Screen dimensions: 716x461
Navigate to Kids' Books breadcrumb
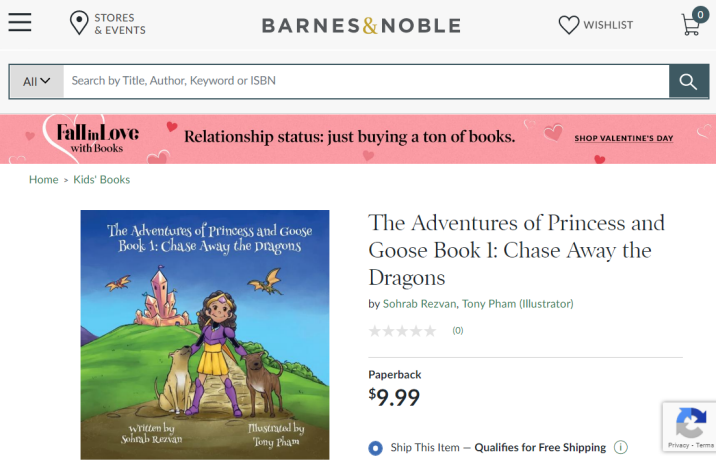coord(102,180)
